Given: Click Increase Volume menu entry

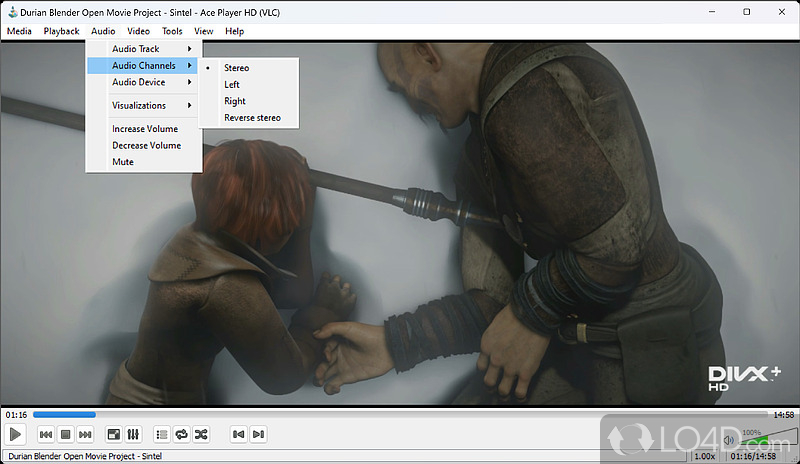Looking at the screenshot, I should [x=145, y=129].
